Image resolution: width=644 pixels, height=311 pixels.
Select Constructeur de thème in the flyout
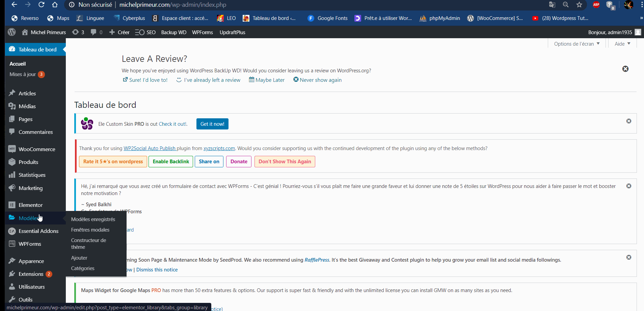coord(88,243)
